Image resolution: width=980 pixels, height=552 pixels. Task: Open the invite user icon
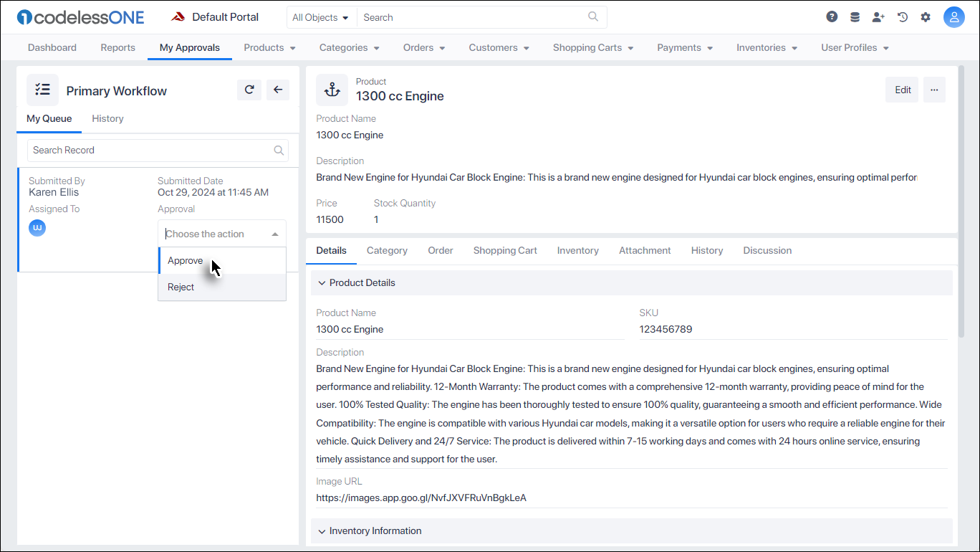tap(878, 16)
